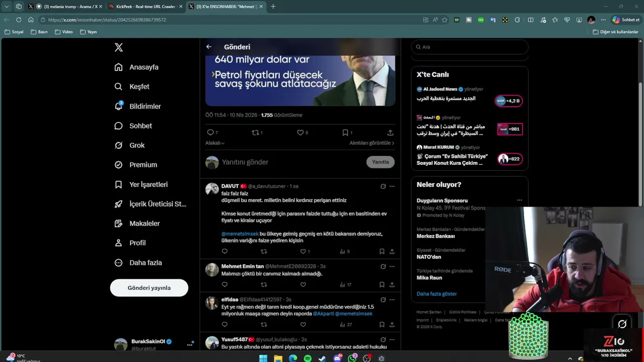This screenshot has width=644, height=362.
Task: Open Spotify from taskbar
Action: 307,358
